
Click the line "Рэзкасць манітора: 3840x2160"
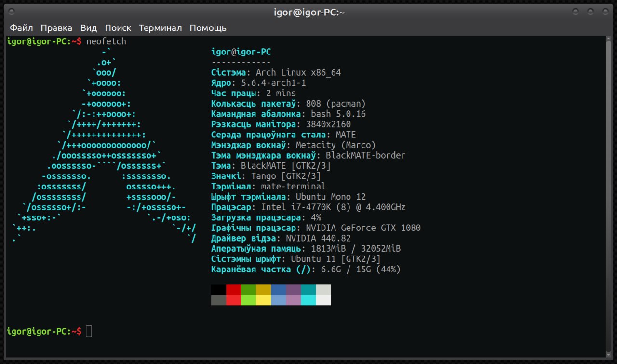281,124
